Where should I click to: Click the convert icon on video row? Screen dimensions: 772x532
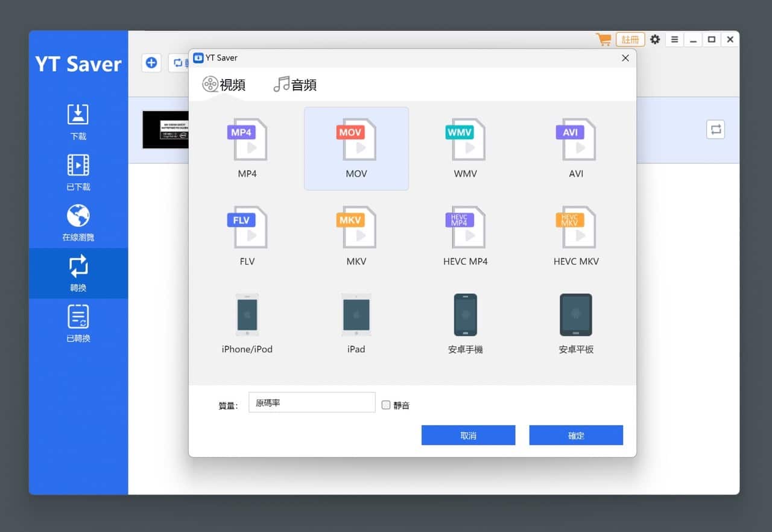(x=715, y=129)
